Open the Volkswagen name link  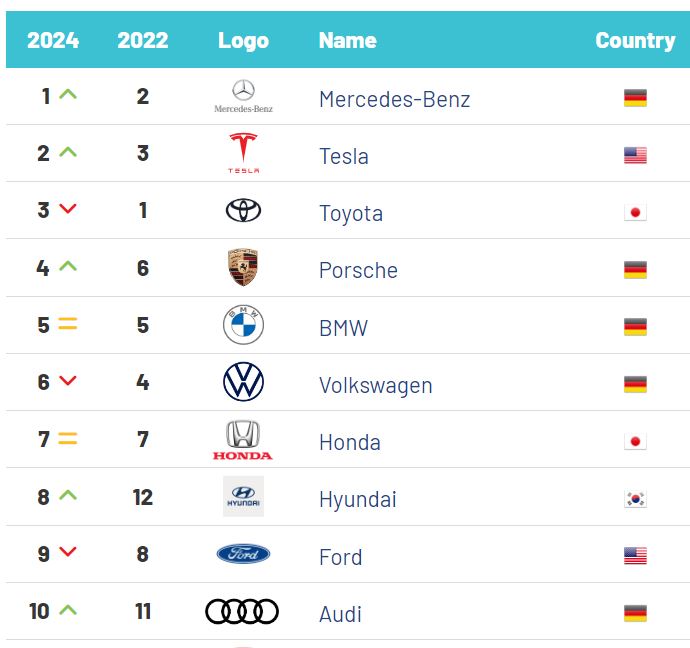click(375, 385)
